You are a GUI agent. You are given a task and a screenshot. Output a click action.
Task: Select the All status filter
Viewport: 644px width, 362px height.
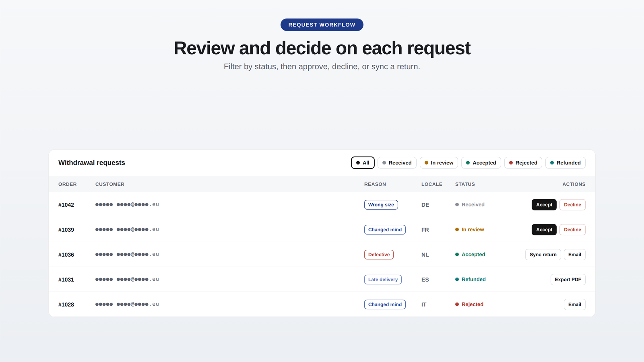(363, 163)
